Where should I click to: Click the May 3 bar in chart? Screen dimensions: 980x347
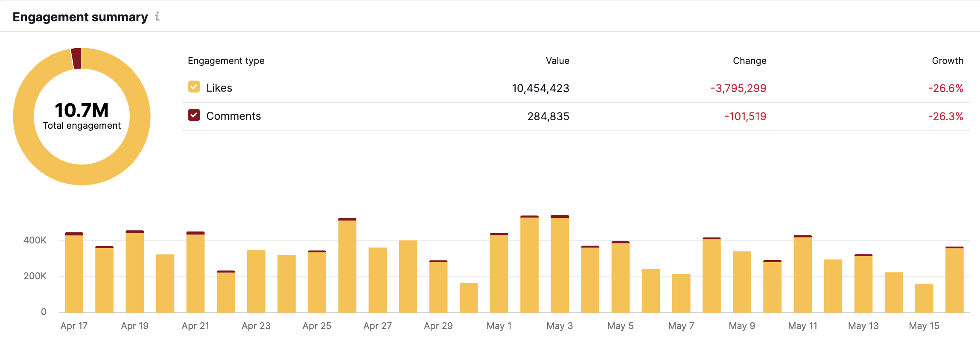(x=560, y=264)
